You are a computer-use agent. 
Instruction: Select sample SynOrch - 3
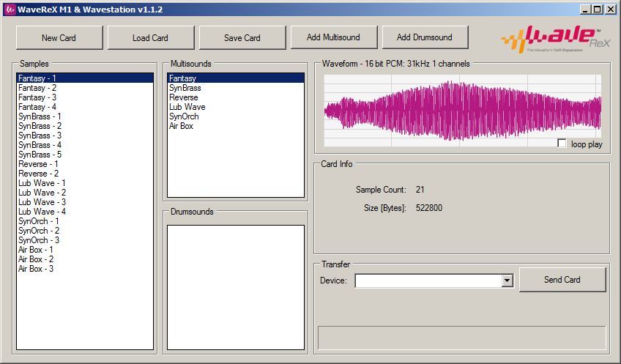85,239
